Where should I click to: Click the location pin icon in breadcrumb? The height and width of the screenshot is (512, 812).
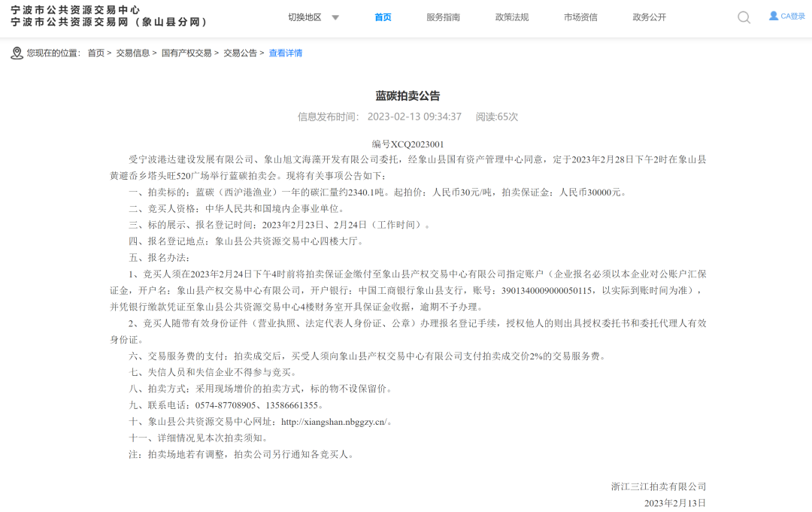tap(17, 53)
